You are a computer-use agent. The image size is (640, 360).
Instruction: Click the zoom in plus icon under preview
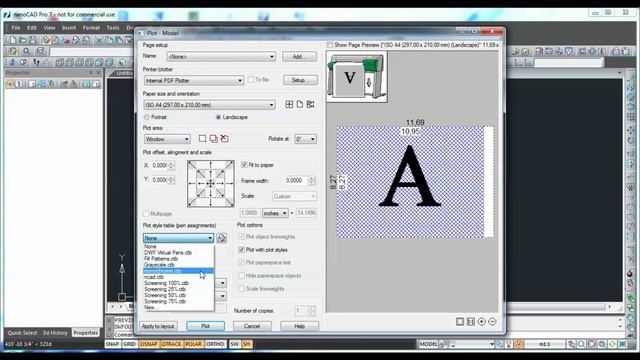click(x=482, y=322)
